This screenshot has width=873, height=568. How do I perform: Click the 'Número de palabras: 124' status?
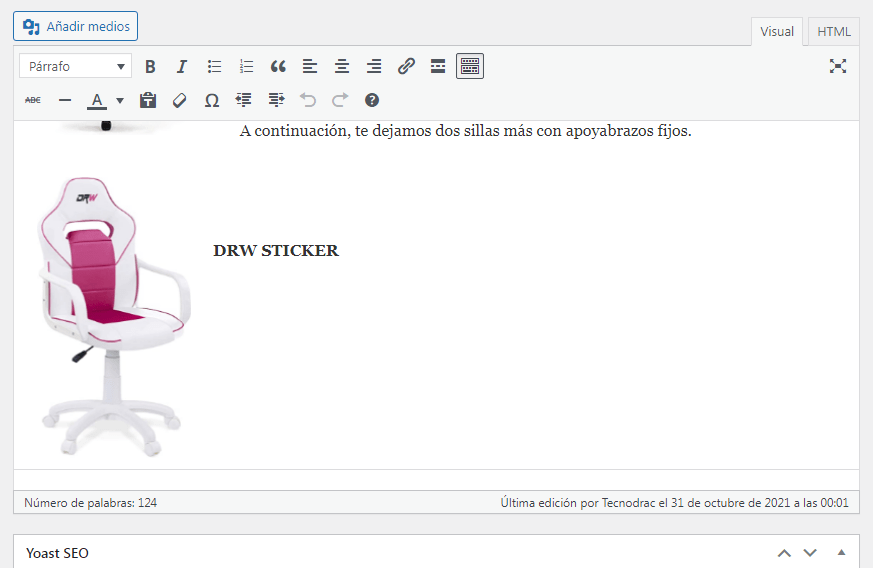(90, 503)
